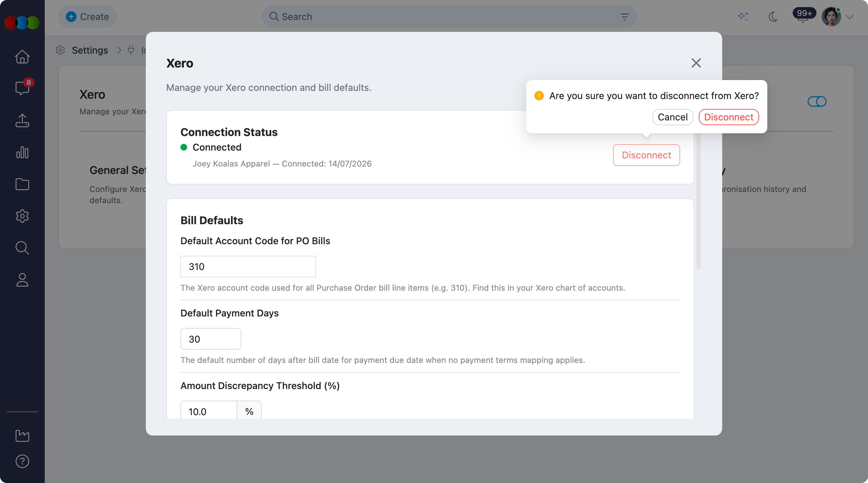Open the Home icon in the sidebar

(22, 57)
